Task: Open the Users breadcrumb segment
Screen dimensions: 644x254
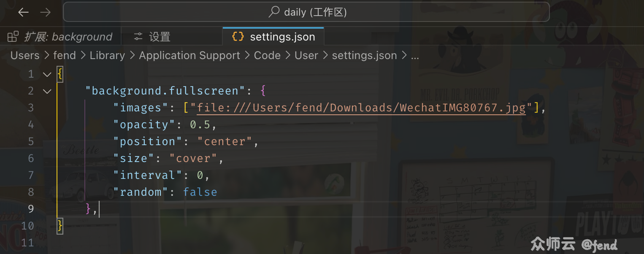Action: [x=25, y=56]
